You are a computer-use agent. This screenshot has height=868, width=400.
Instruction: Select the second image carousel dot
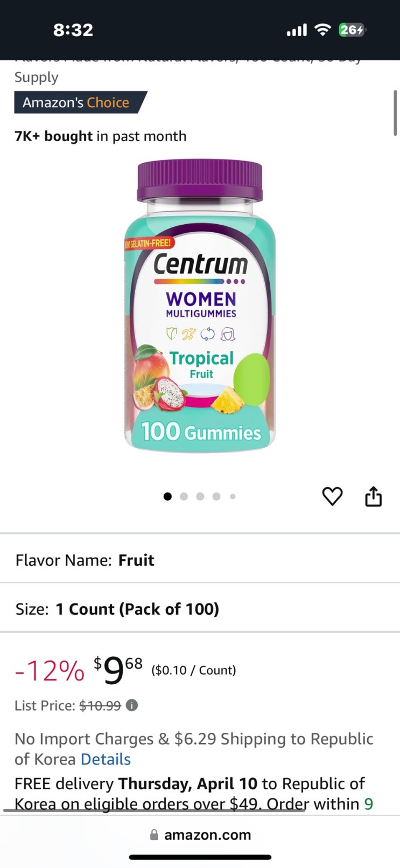184,496
